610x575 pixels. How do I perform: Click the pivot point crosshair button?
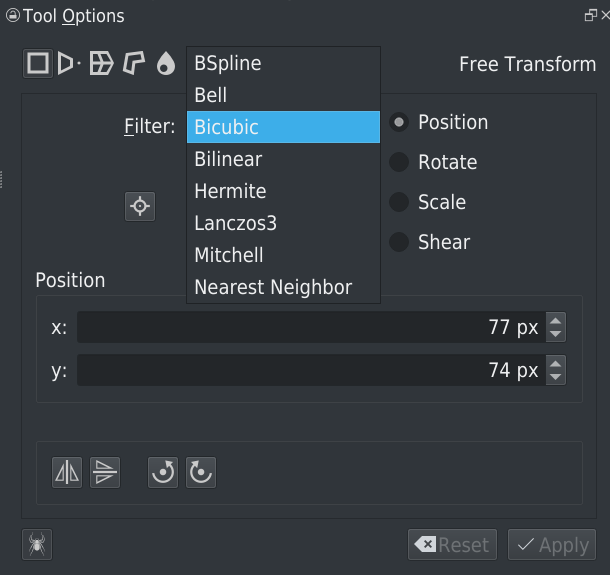coord(140,207)
